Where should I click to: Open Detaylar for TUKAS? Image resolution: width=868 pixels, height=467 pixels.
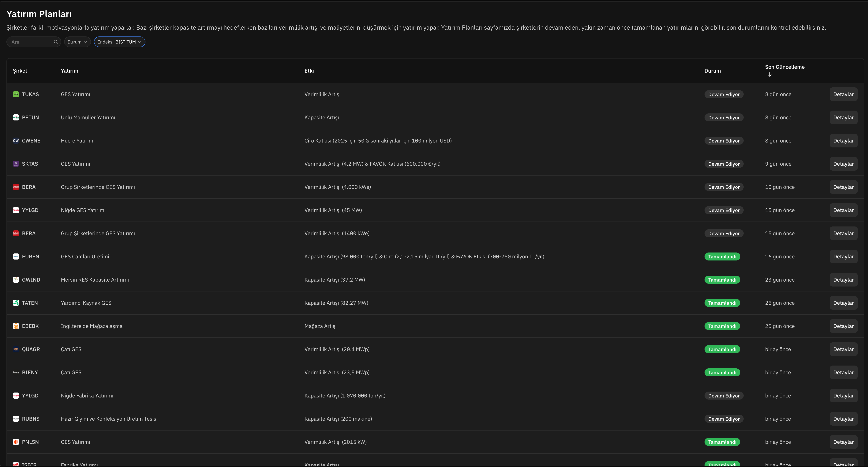tap(843, 94)
